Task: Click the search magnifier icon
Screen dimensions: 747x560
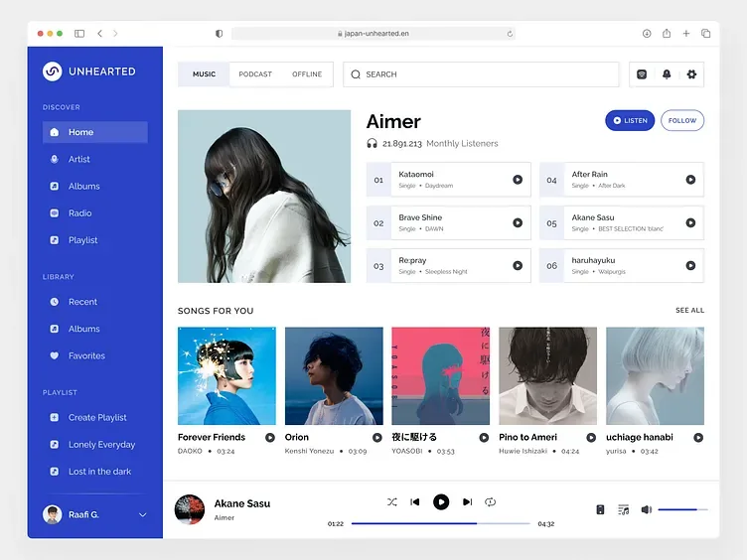Action: point(356,74)
